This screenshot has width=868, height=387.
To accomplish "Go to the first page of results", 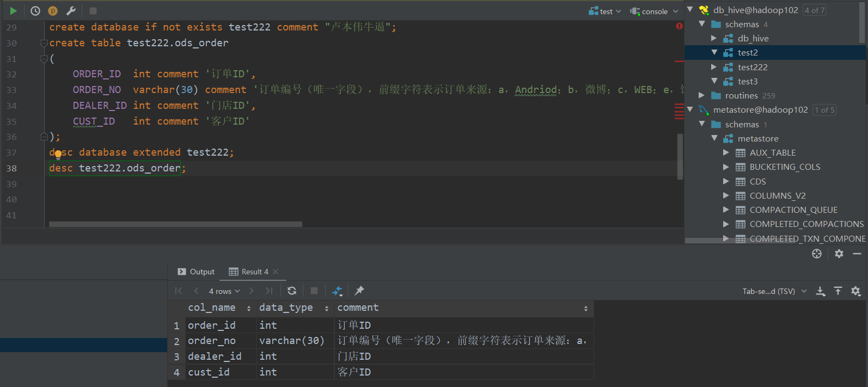I will 179,291.
